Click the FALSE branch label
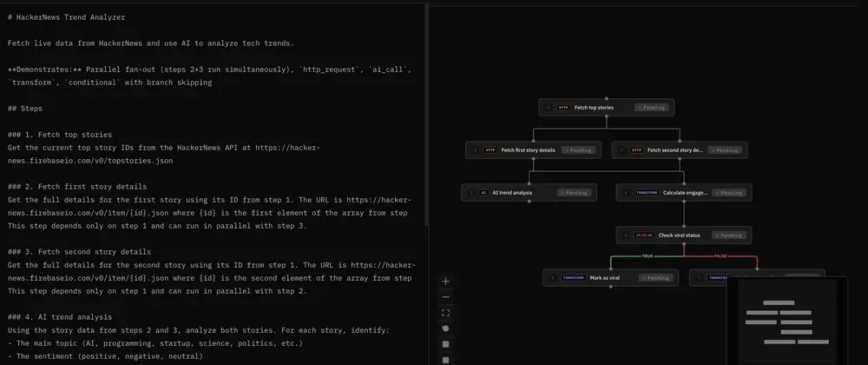The height and width of the screenshot is (365, 868). tap(720, 257)
